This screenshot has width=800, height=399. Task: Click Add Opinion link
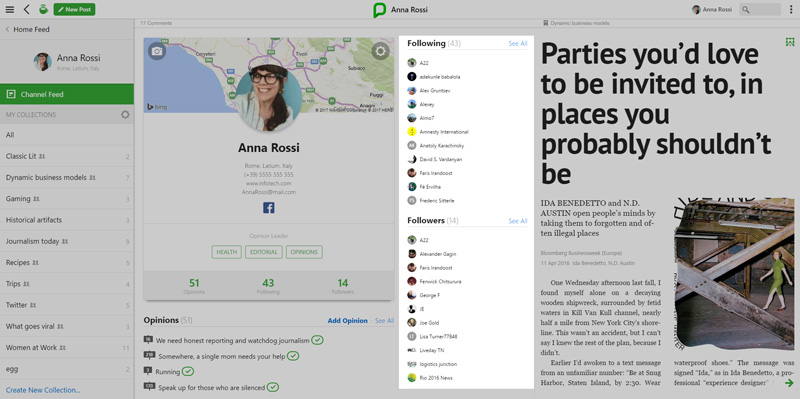click(347, 321)
